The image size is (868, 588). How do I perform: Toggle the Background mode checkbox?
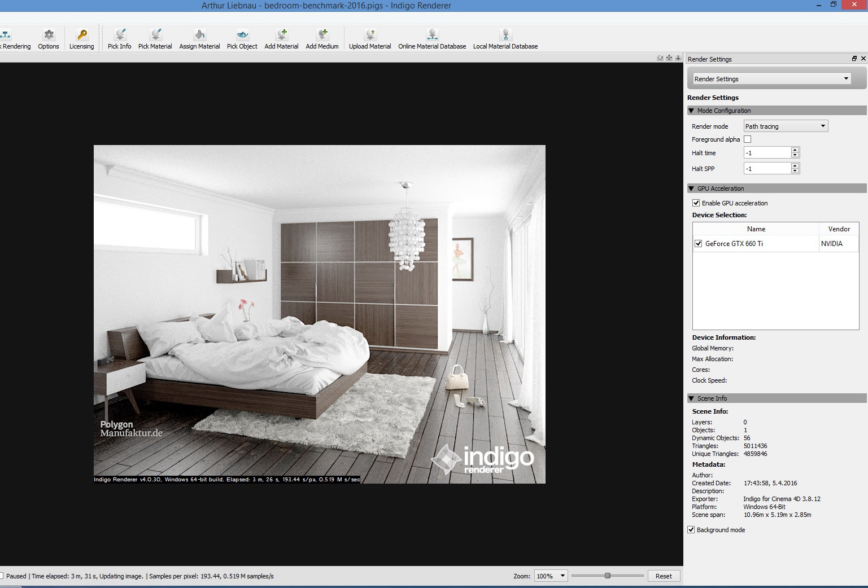point(691,530)
